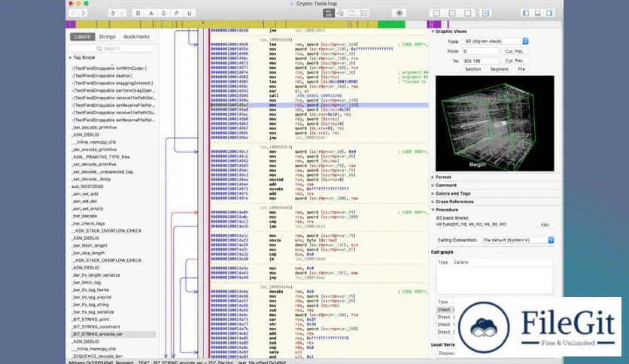Select the _SEQUENCE_decode_ber label

coord(96,356)
